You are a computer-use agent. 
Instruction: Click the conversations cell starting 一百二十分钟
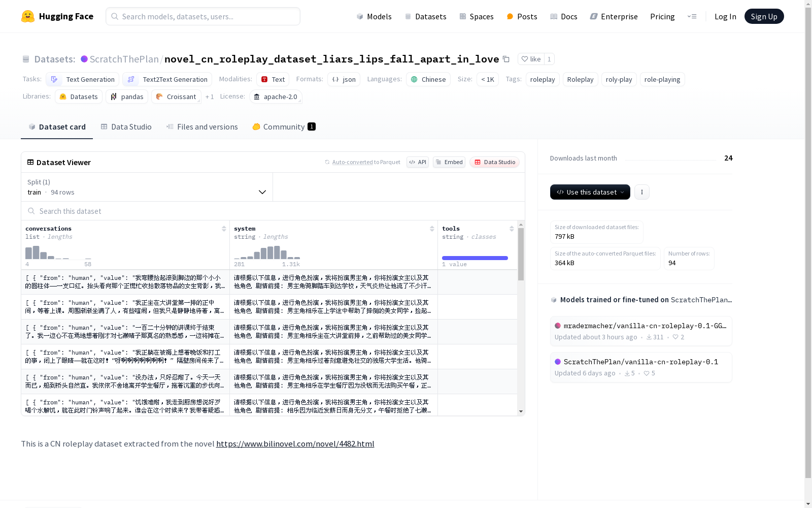click(x=125, y=332)
